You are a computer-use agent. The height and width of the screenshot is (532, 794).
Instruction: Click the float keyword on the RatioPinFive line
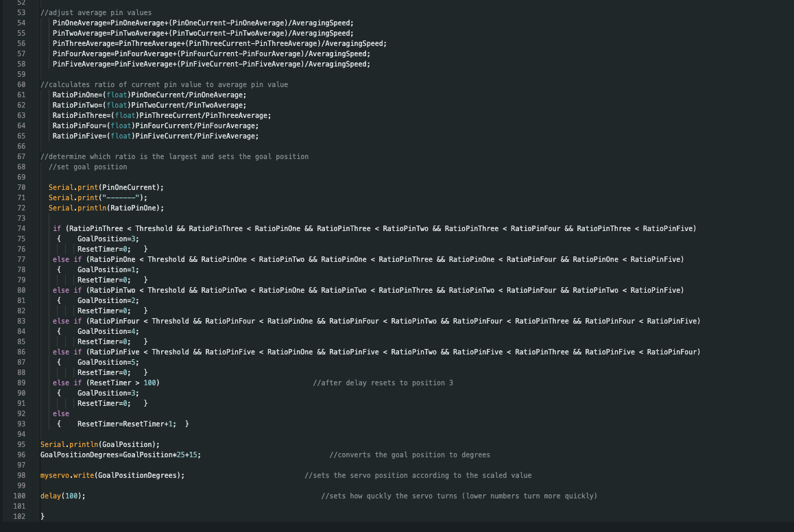[119, 136]
